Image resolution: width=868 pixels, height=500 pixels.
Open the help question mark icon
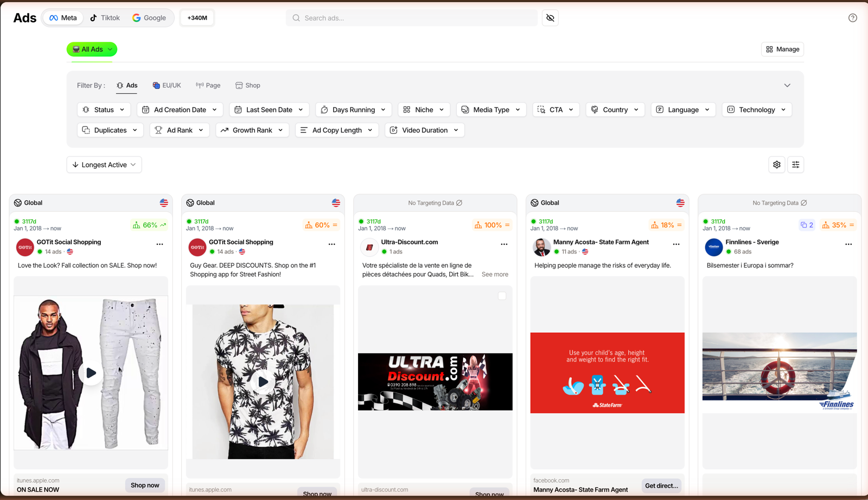(852, 18)
